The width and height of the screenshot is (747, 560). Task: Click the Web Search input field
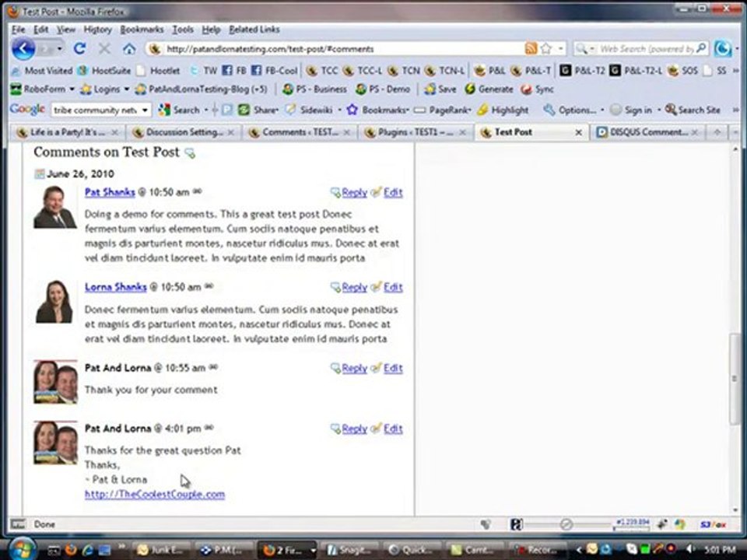pos(646,48)
